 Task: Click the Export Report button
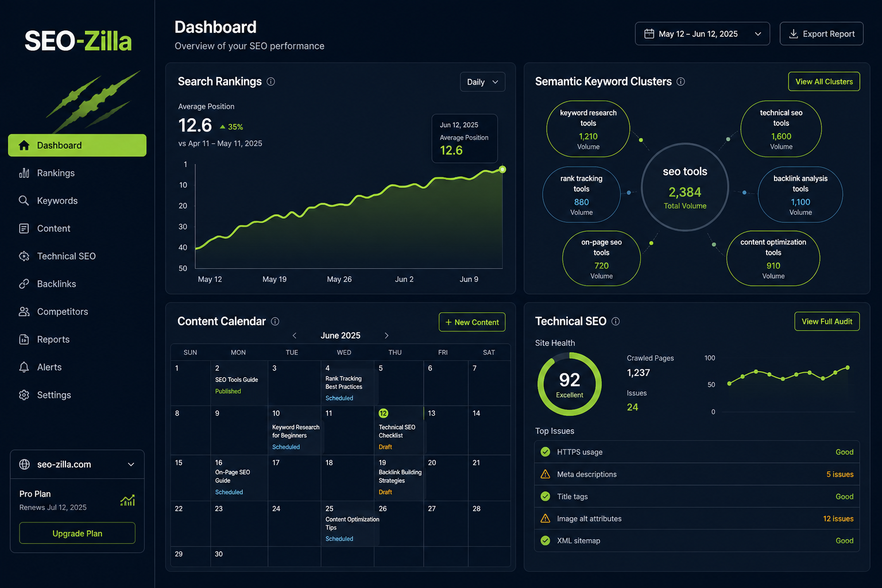(x=822, y=34)
